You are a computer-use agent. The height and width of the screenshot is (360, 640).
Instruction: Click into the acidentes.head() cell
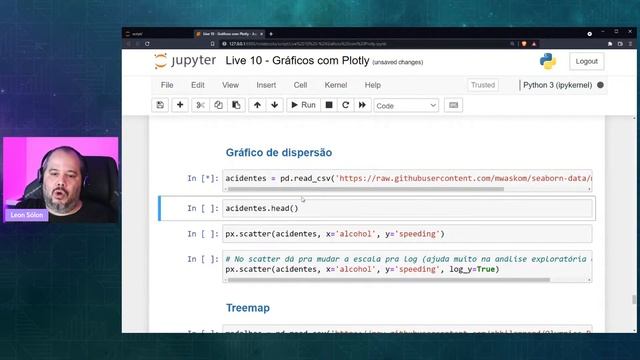(407, 208)
